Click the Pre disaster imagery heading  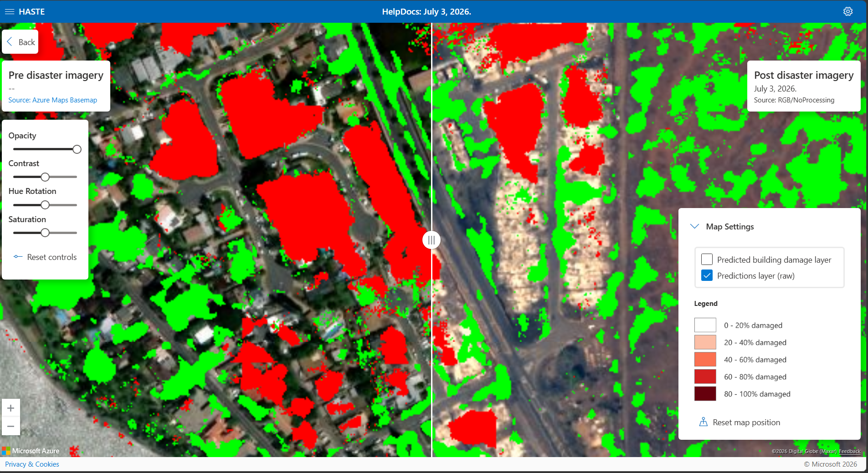click(x=56, y=75)
